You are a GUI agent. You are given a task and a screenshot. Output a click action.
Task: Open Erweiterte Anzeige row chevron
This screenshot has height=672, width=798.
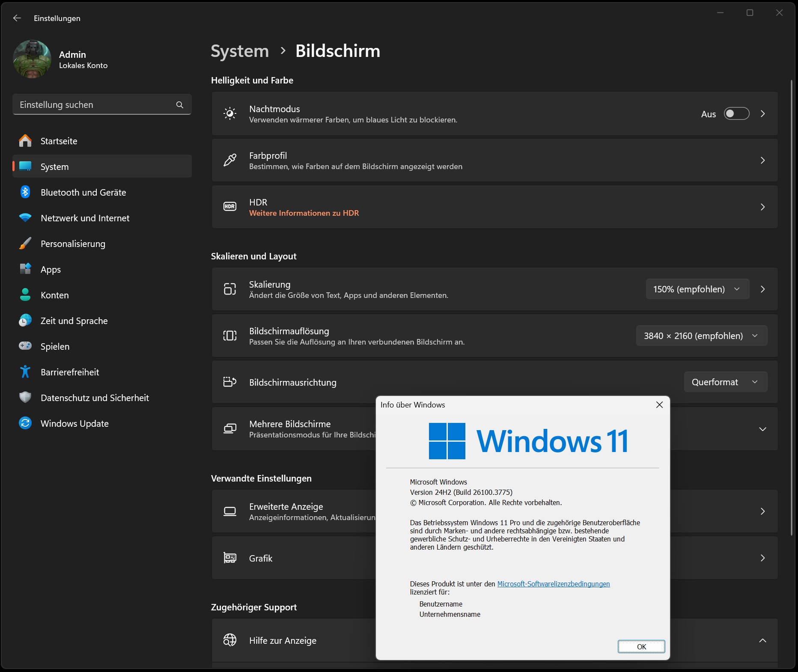click(762, 511)
